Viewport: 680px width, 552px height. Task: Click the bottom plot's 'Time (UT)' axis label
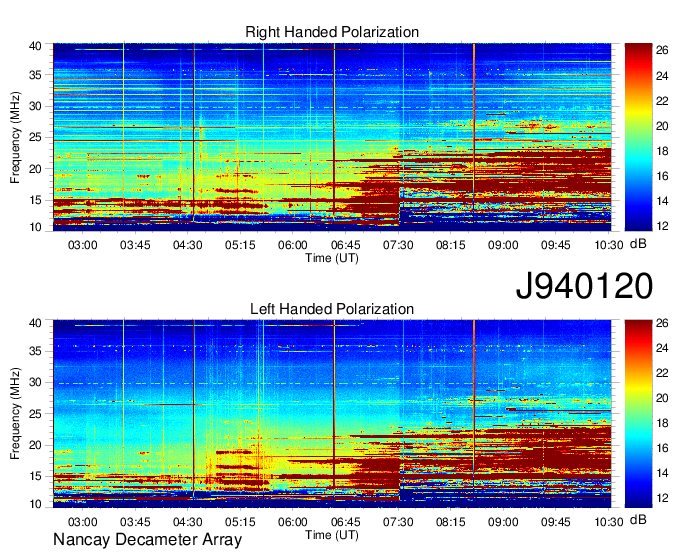coord(332,535)
